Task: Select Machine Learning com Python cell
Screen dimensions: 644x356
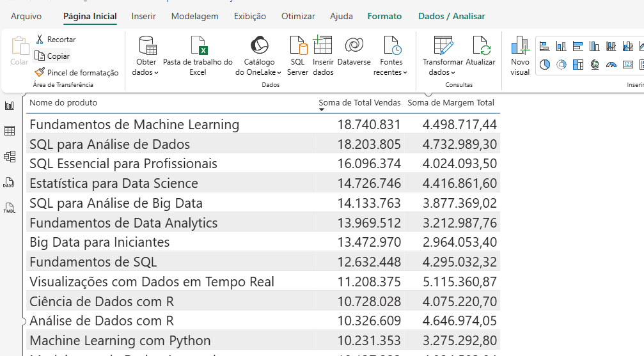Action: [120, 341]
